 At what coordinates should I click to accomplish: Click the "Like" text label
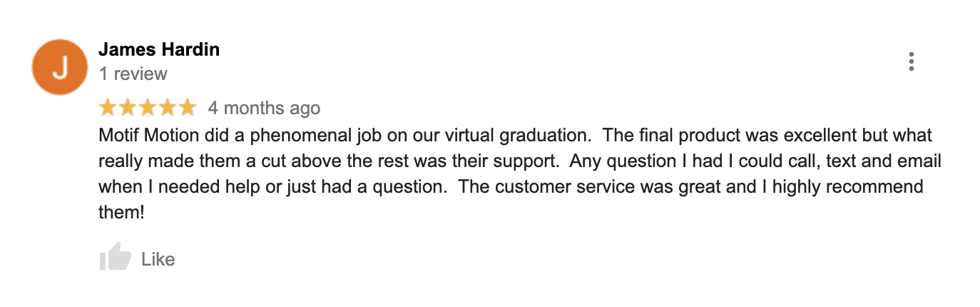tap(158, 259)
